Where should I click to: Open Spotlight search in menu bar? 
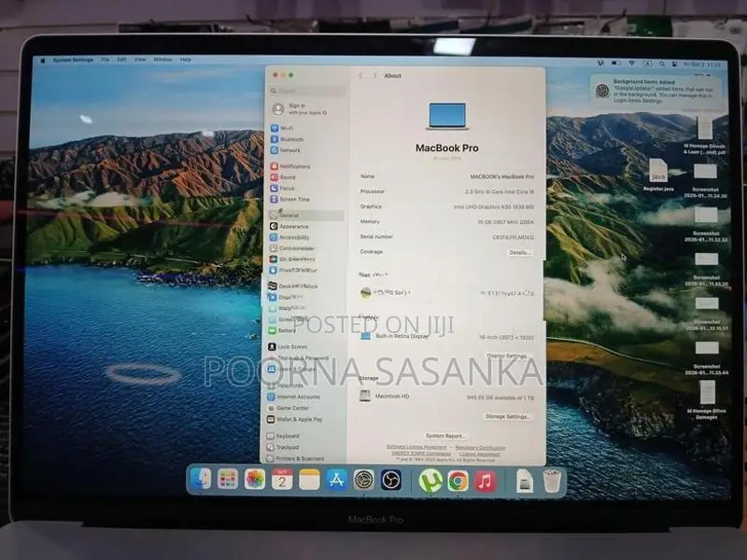point(662,63)
